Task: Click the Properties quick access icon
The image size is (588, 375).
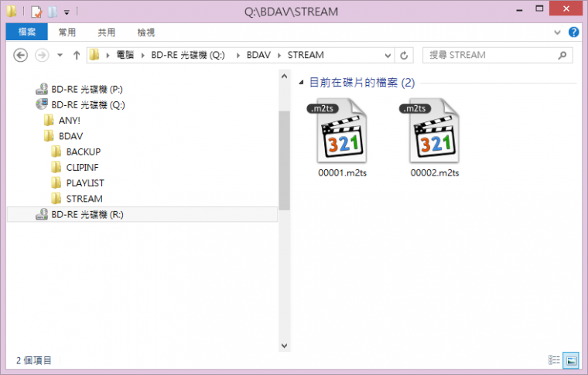Action: point(36,12)
